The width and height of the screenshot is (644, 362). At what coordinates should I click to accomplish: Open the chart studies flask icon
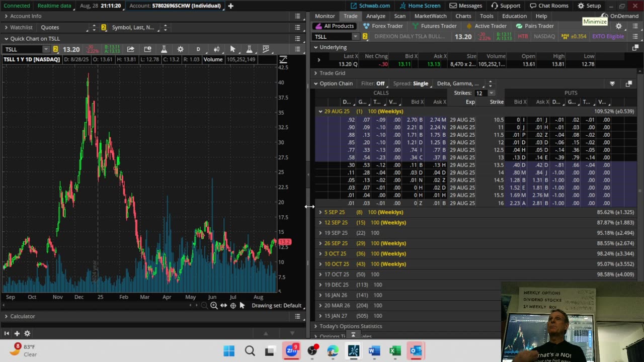[x=164, y=49]
